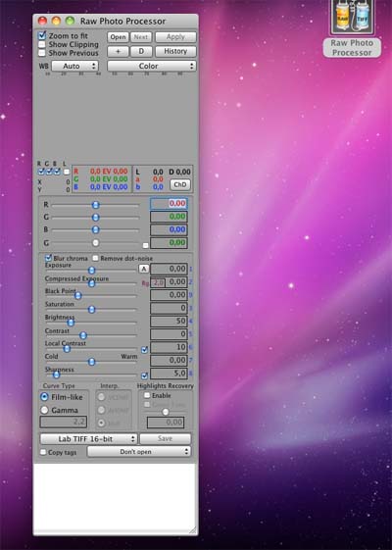Toggle the R histogram channel checkbox

41,172
